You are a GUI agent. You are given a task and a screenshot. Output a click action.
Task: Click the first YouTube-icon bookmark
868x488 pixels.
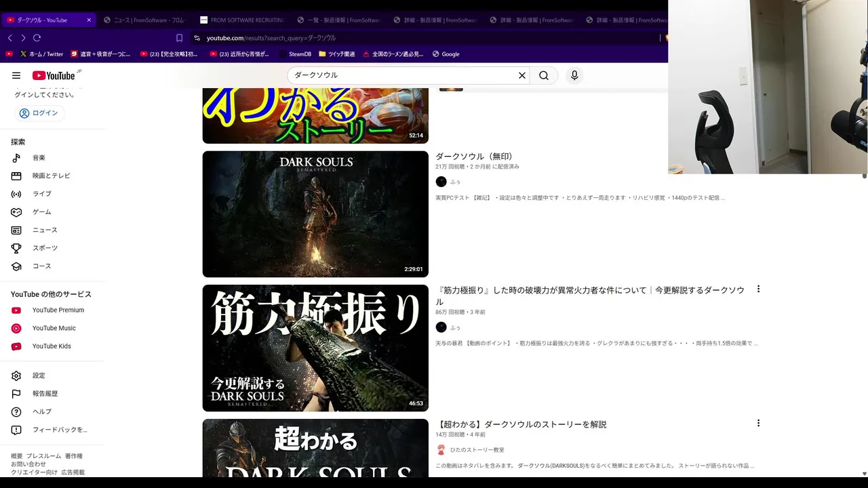pyautogui.click(x=9, y=54)
